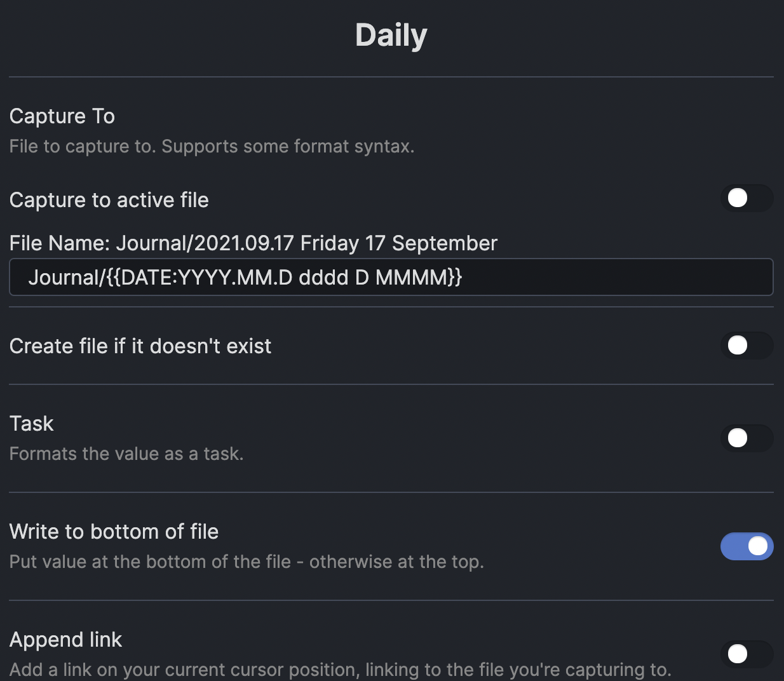The image size is (784, 681).
Task: Click the 'Write to bottom of file' label
Action: (x=114, y=532)
